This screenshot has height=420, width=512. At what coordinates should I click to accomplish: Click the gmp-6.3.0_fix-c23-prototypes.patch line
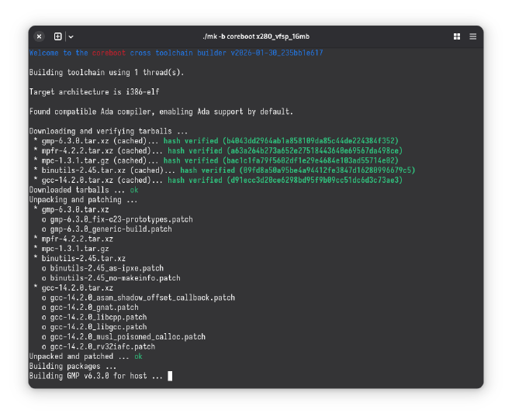(x=118, y=219)
